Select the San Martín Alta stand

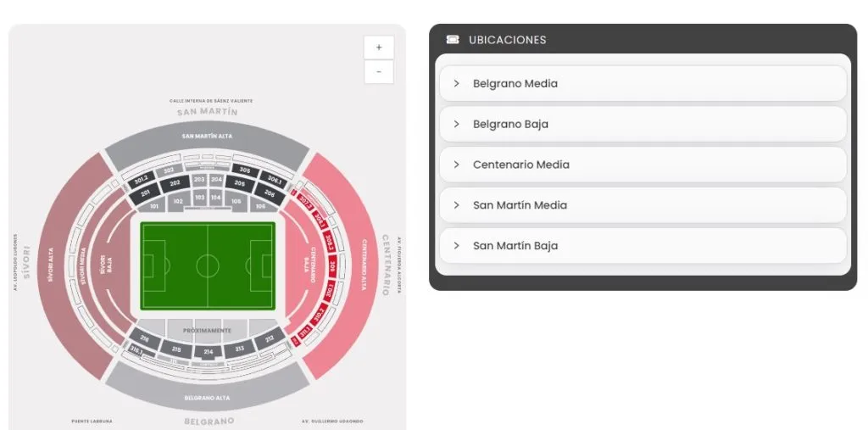click(207, 137)
